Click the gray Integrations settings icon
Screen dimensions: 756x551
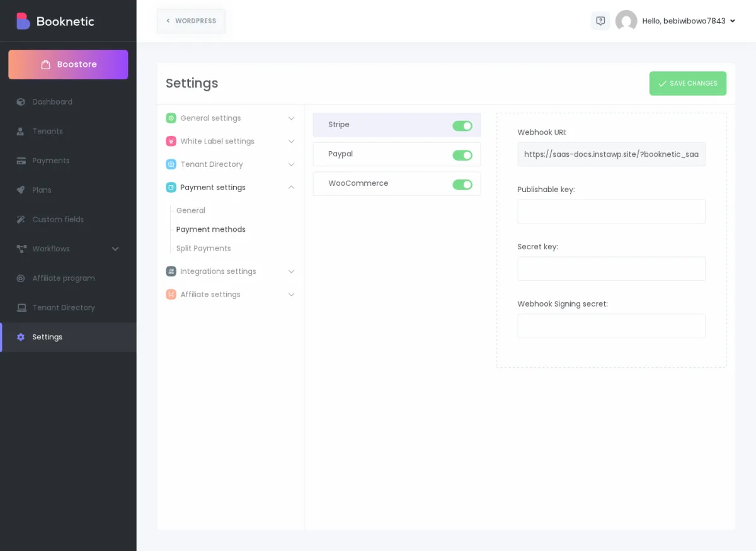click(171, 271)
